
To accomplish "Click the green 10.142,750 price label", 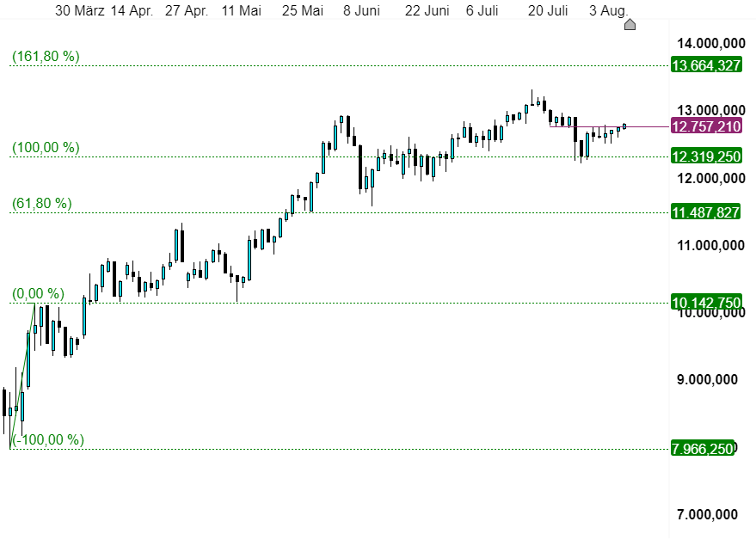I will (x=706, y=303).
